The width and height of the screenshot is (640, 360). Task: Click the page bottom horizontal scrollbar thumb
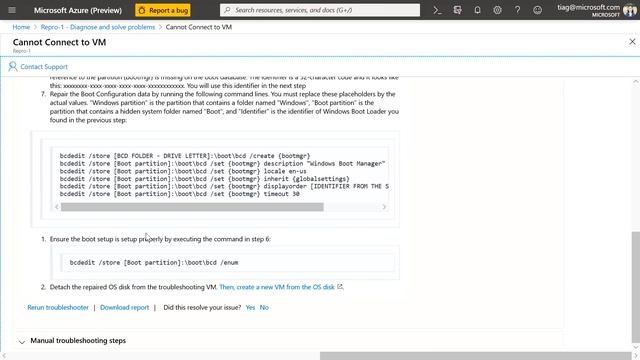pyautogui.click(x=476, y=356)
